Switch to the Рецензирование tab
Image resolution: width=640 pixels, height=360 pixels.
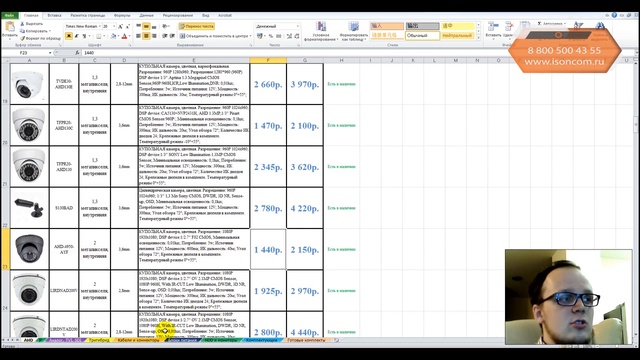tap(178, 16)
